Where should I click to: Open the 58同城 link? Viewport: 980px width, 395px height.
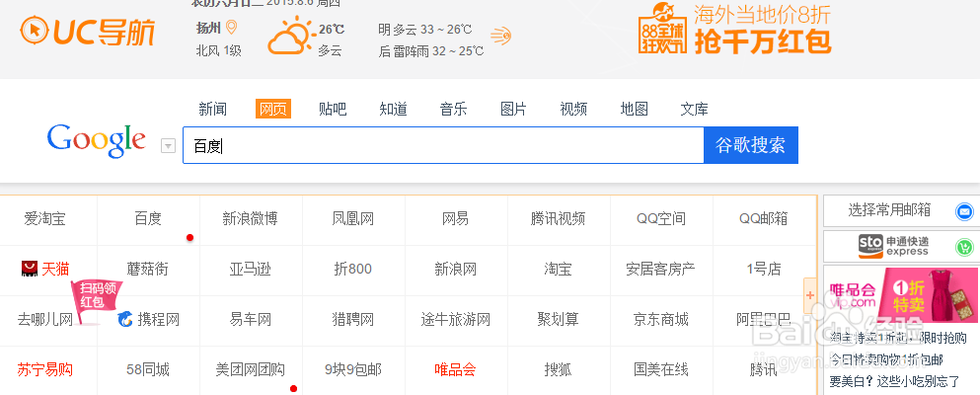pos(147,370)
